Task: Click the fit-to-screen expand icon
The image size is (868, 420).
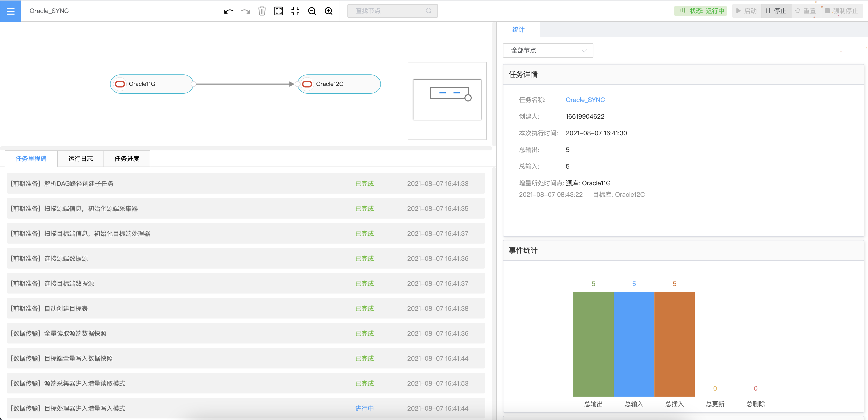Action: (278, 11)
